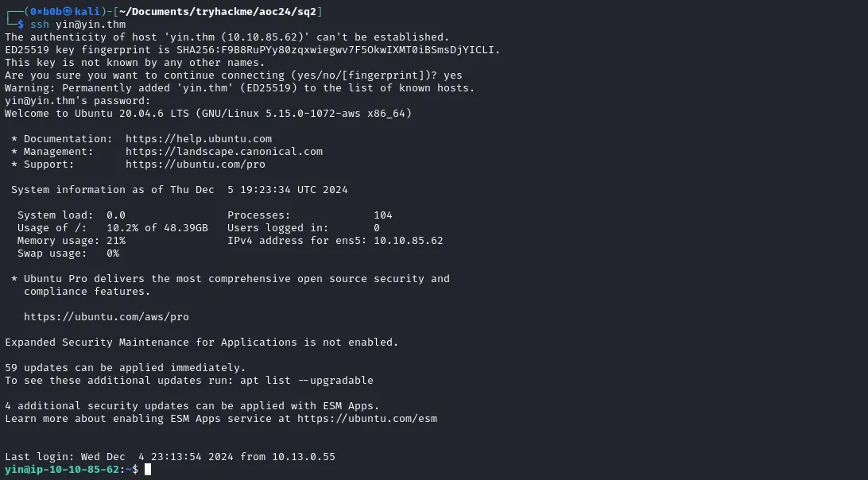Click the system information timestamp line

(x=179, y=190)
